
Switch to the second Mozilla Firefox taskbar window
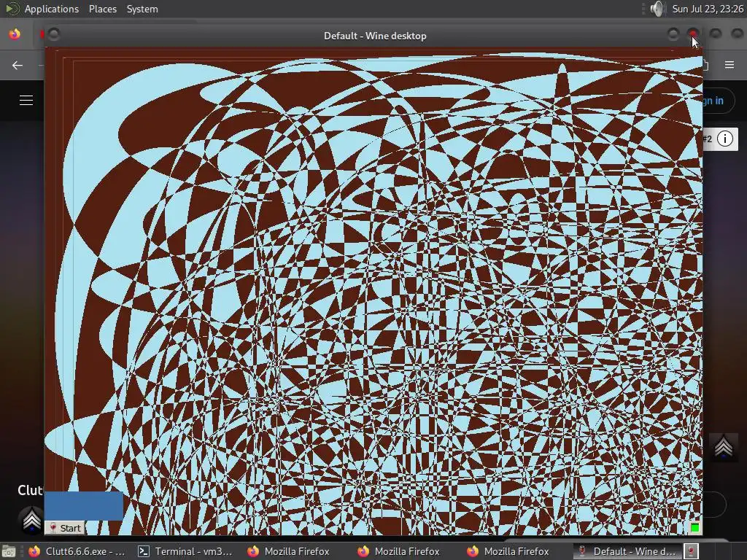pyautogui.click(x=398, y=551)
